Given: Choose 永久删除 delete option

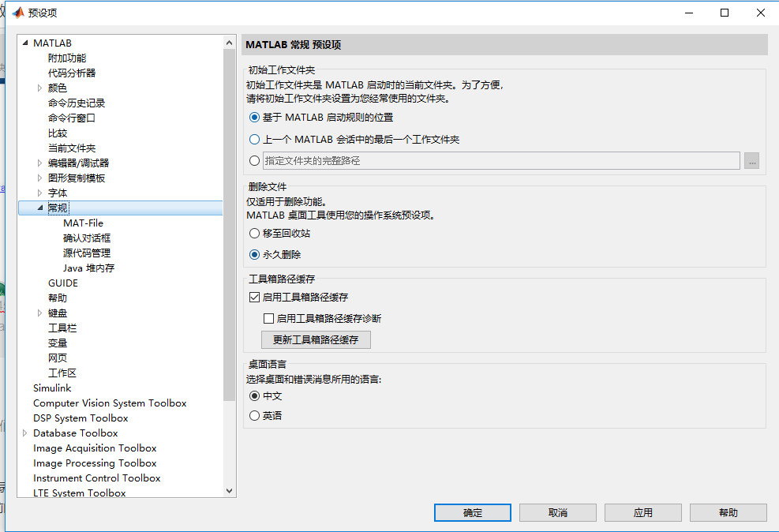Looking at the screenshot, I should coord(254,255).
